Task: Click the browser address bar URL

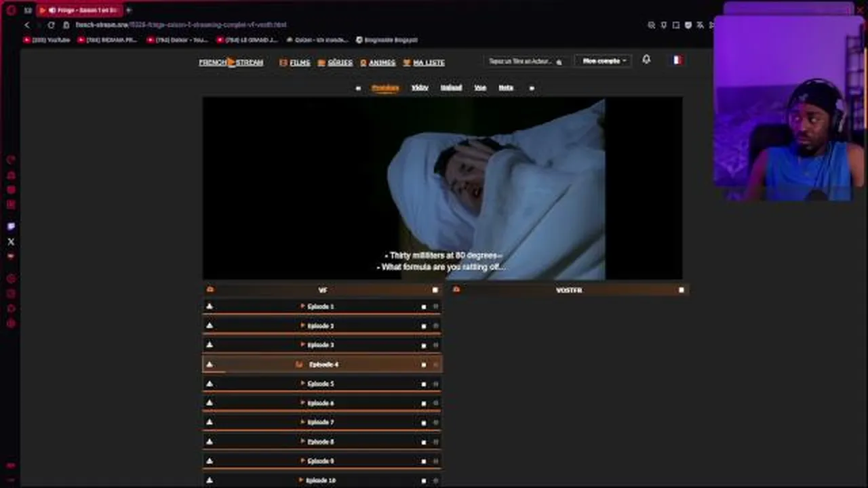Action: pos(181,25)
